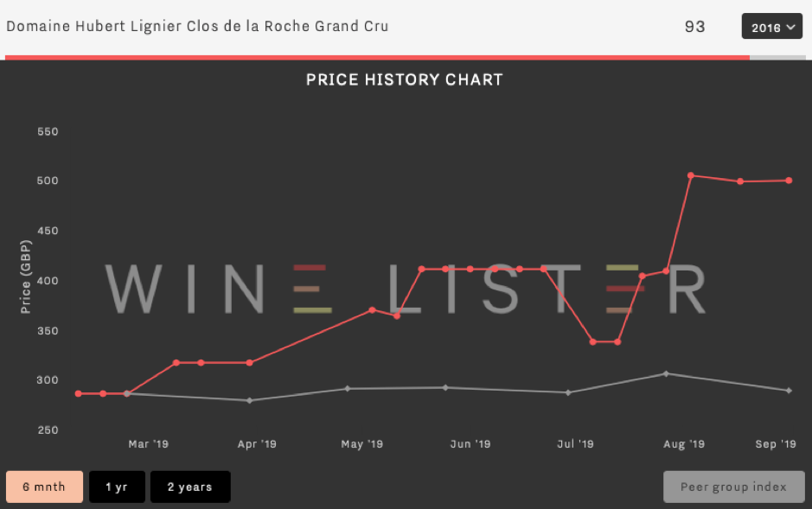Click the grey peer index peak near Aug '19
Viewport: 812px width, 509px height.
[x=666, y=373]
